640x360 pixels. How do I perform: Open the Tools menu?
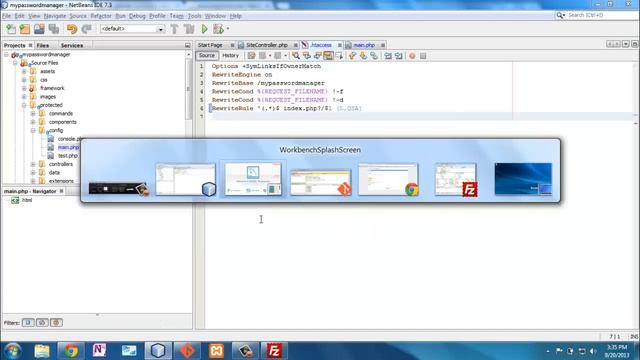194,16
